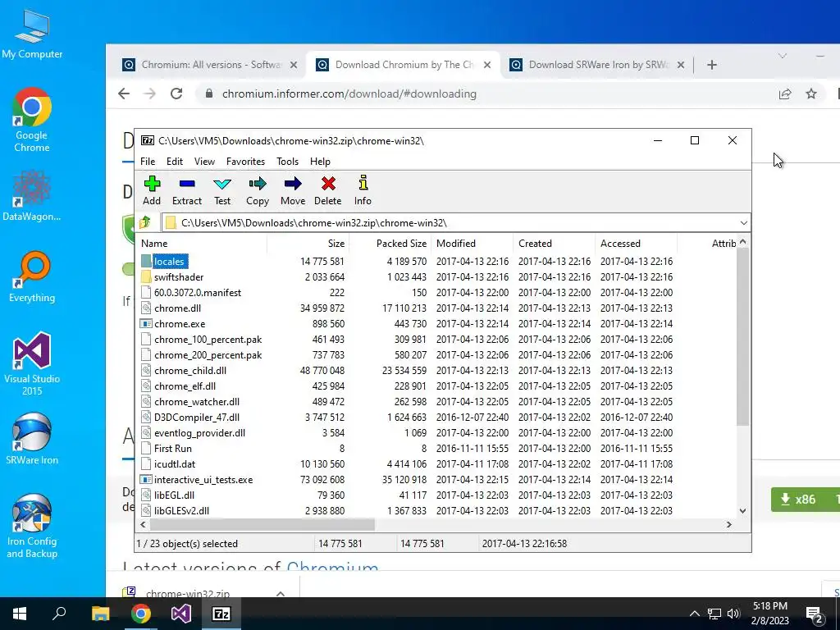The height and width of the screenshot is (630, 840).
Task: Open the Tools menu
Action: [x=287, y=162]
